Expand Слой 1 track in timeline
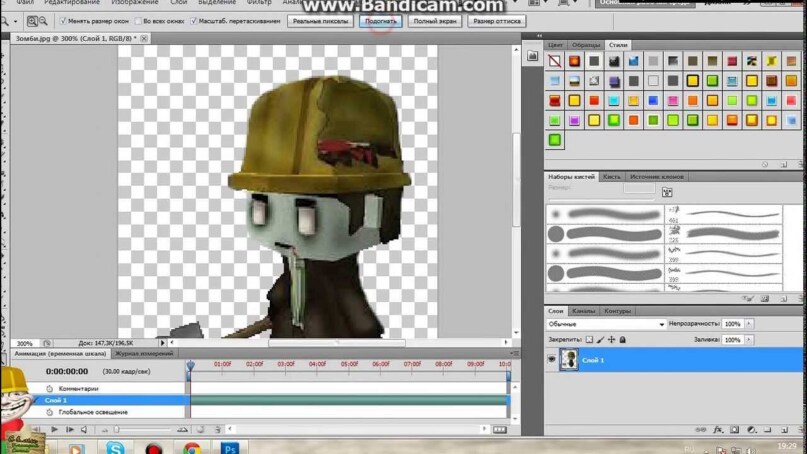 click(36, 400)
